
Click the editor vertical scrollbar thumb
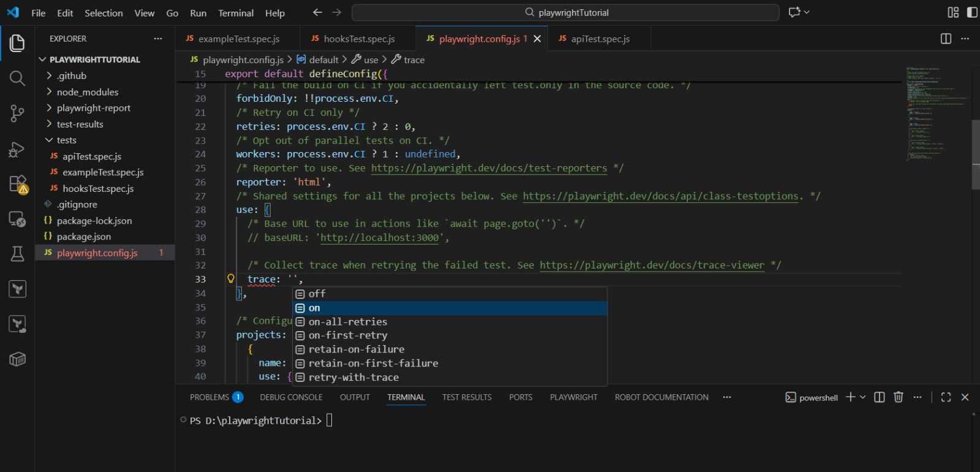tap(975, 154)
